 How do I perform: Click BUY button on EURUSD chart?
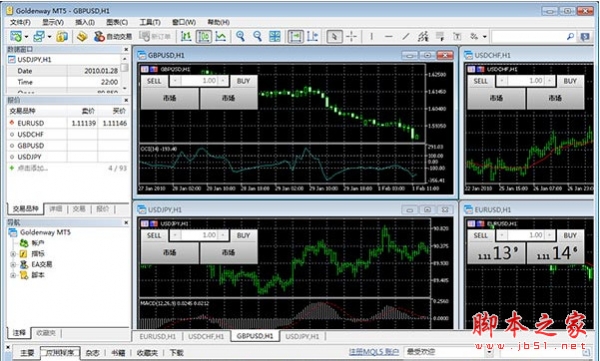pos(570,235)
